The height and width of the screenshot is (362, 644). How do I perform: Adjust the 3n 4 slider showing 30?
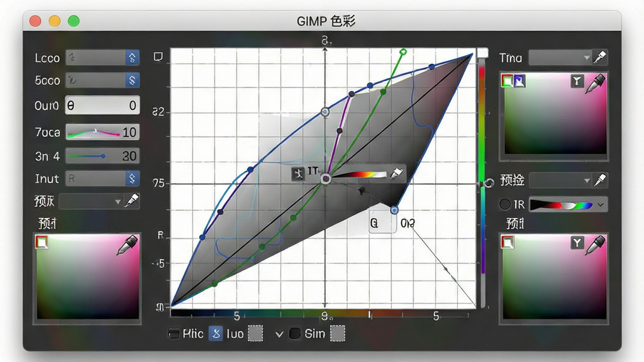[103, 156]
